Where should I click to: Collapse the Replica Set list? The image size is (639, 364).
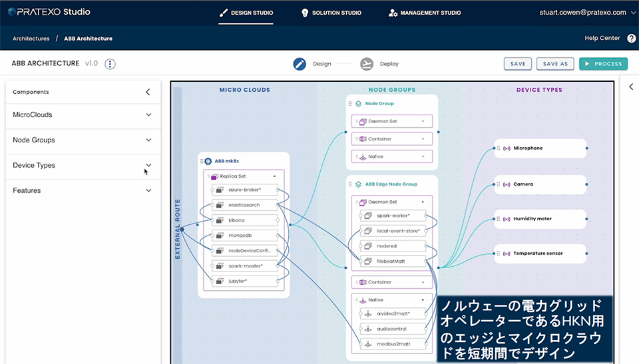click(x=274, y=176)
